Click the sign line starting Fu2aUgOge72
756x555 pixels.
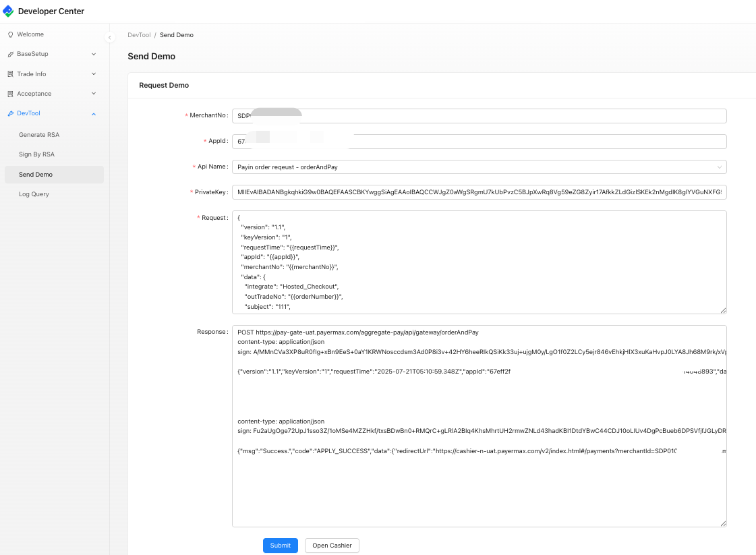coord(482,431)
